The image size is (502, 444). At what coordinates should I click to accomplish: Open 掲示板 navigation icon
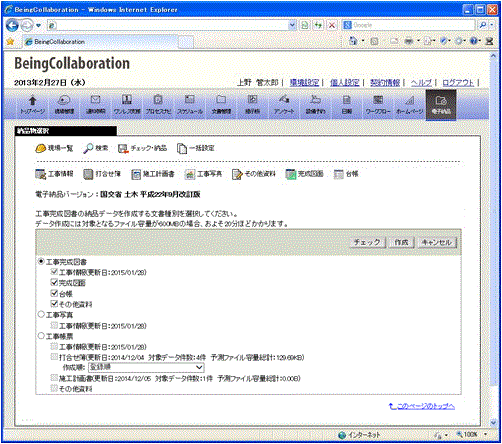coord(252,105)
